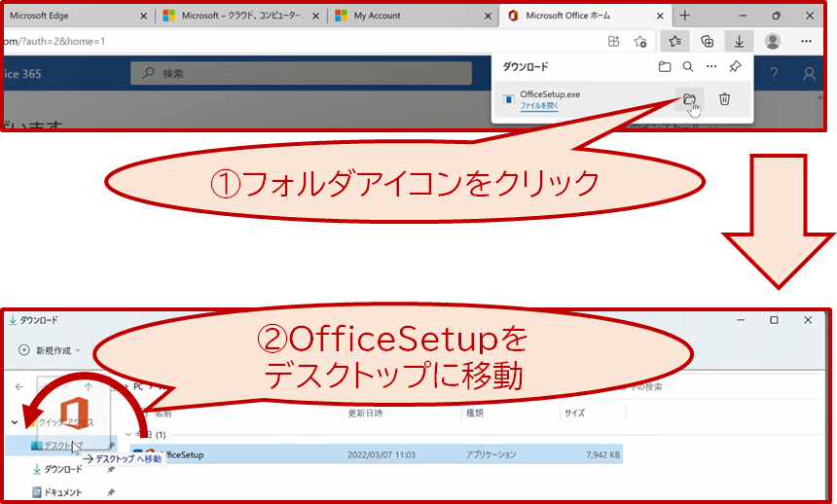
Task: Show OfficeSetup.exe in folder
Action: (690, 99)
